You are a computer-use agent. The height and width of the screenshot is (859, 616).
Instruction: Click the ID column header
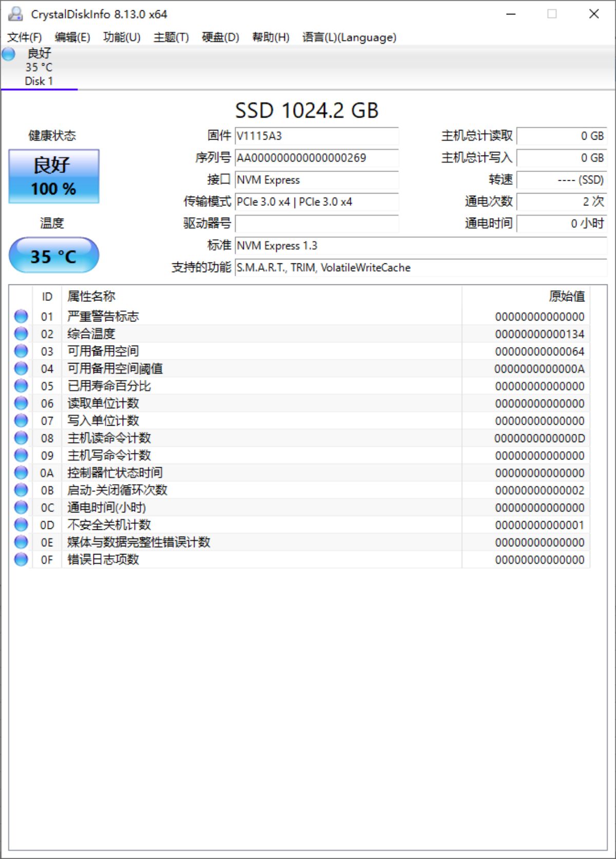pyautogui.click(x=47, y=297)
